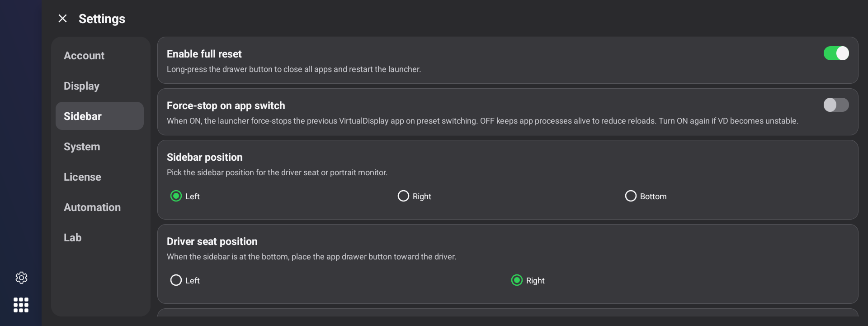868x326 pixels.
Task: Enable Force-stop on app switch toggle
Action: 836,105
